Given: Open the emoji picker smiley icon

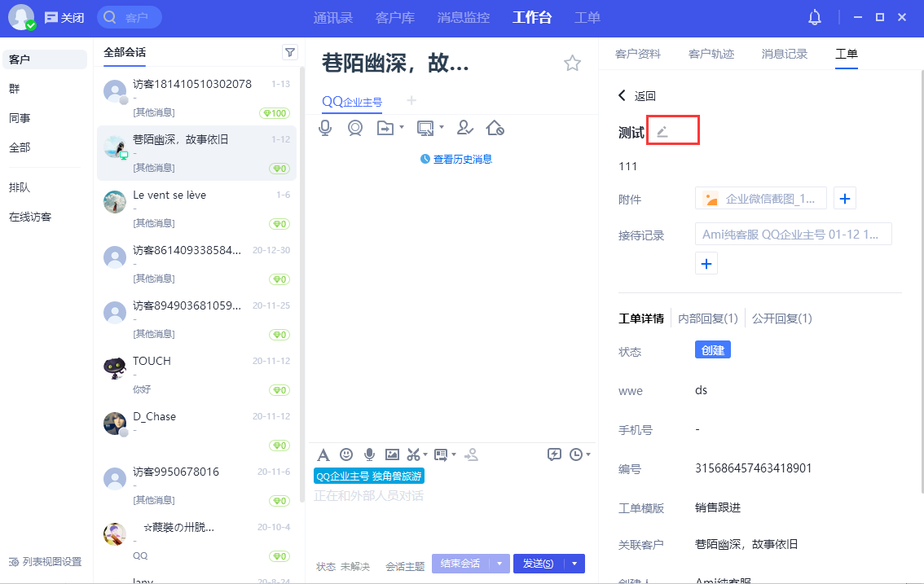Looking at the screenshot, I should [346, 454].
